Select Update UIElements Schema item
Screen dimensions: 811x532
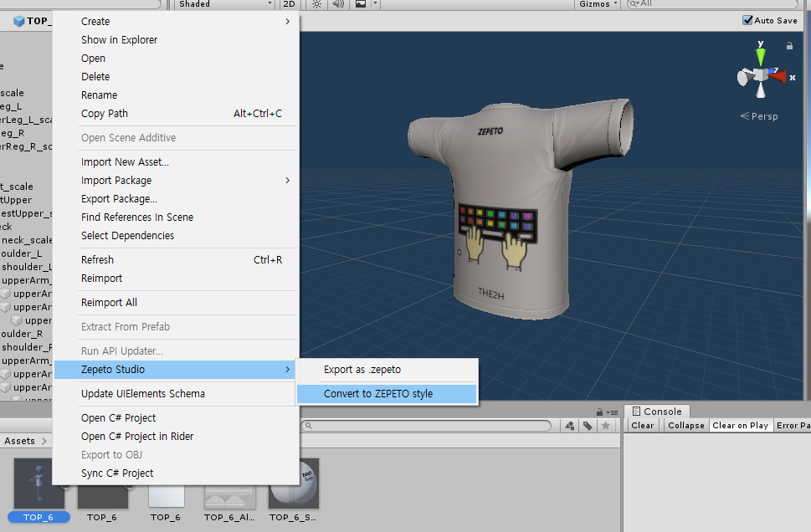tap(176, 393)
